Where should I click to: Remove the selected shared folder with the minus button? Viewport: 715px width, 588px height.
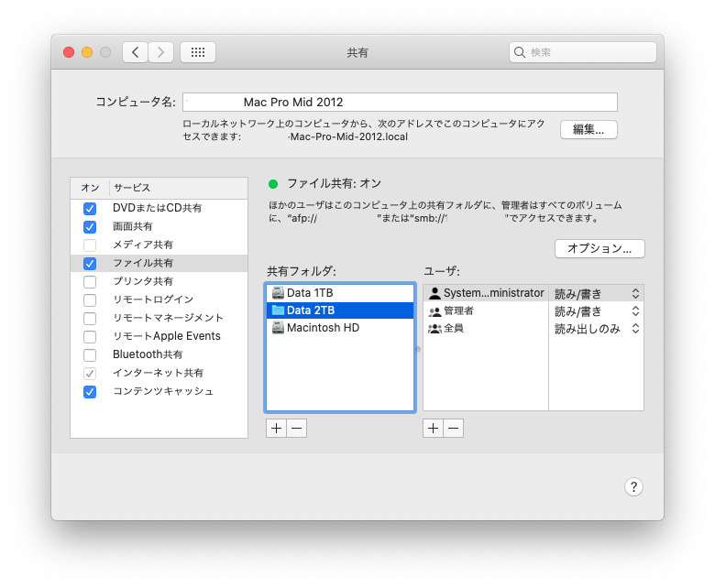coord(296,428)
